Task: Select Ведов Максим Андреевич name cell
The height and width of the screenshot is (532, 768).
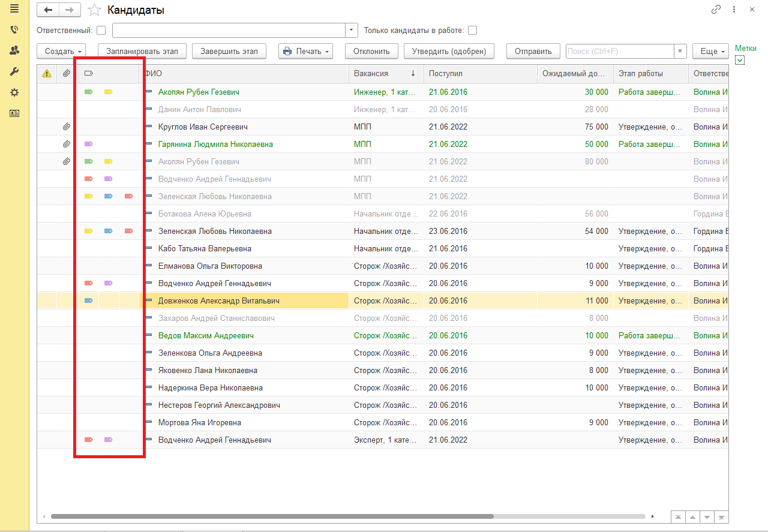Action: [244, 336]
